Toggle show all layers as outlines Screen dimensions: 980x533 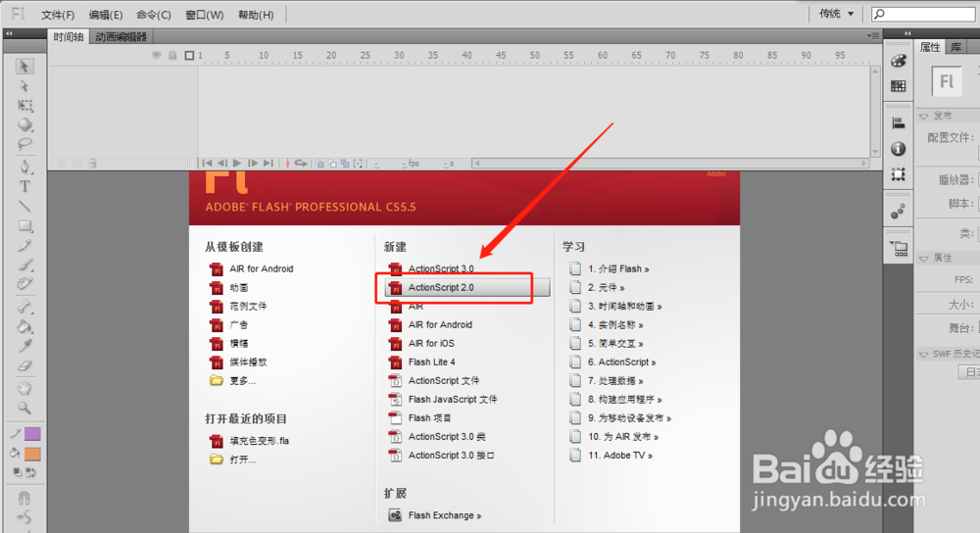(x=189, y=55)
